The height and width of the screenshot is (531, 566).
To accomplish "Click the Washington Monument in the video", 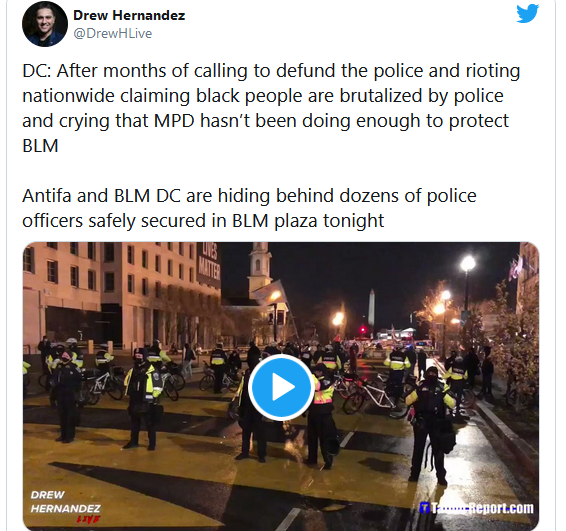I will point(371,308).
